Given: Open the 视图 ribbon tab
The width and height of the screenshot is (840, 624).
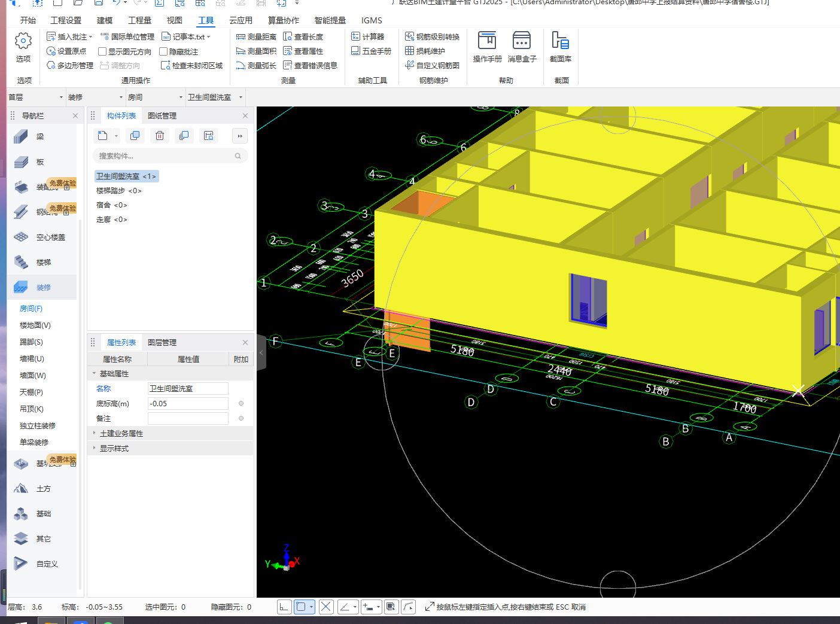Looking at the screenshot, I should pyautogui.click(x=174, y=20).
